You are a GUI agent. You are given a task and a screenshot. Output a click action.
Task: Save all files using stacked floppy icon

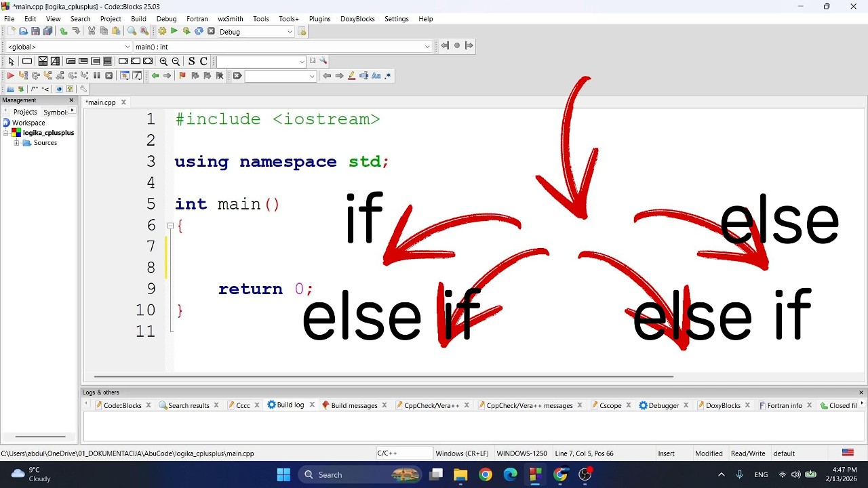47,31
